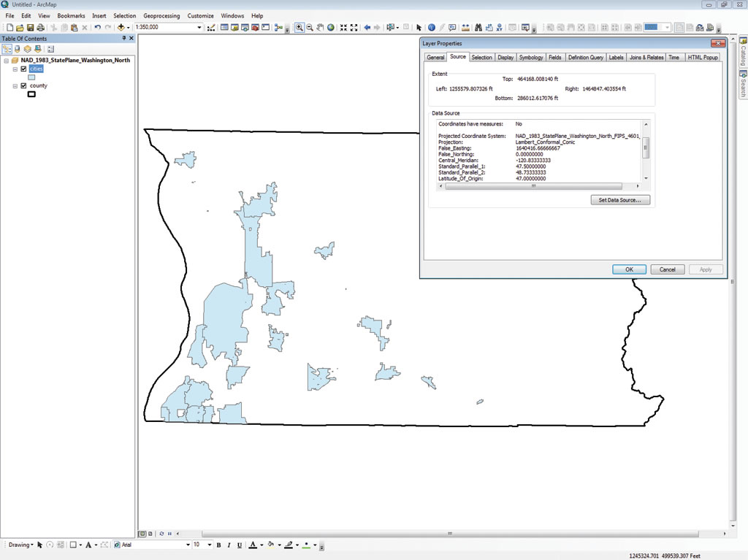This screenshot has height=560, width=748.
Task: Open Table of Contents options
Action: click(x=51, y=49)
